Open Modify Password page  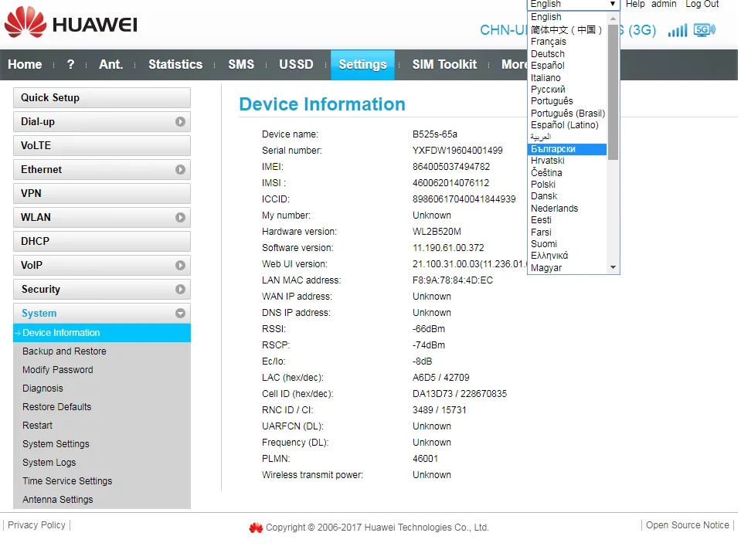click(58, 369)
